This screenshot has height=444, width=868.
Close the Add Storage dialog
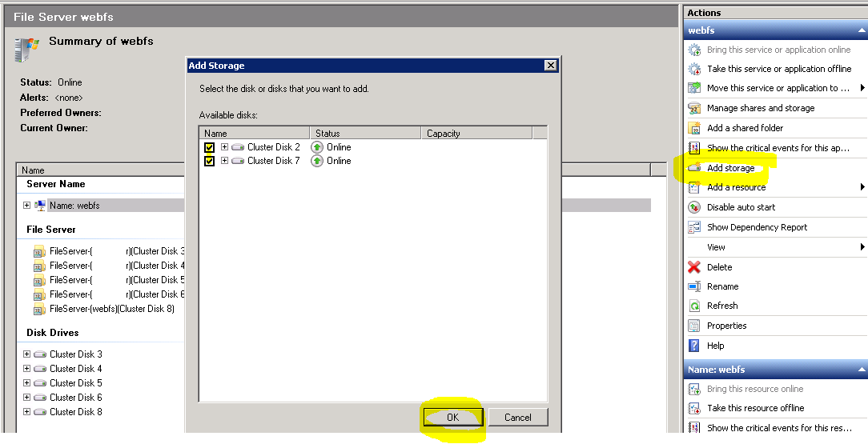pyautogui.click(x=550, y=66)
